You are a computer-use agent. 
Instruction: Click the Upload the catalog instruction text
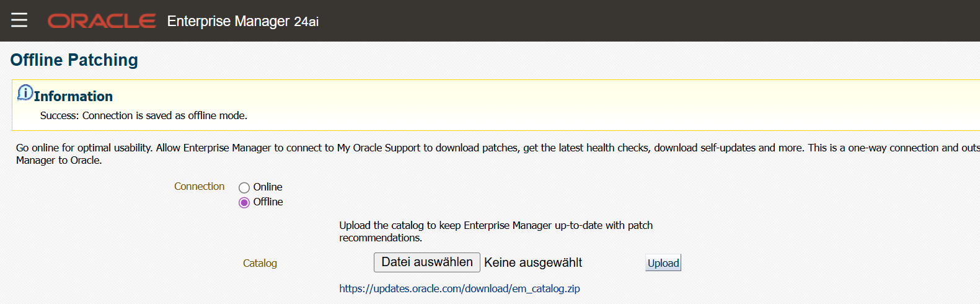pyautogui.click(x=496, y=231)
